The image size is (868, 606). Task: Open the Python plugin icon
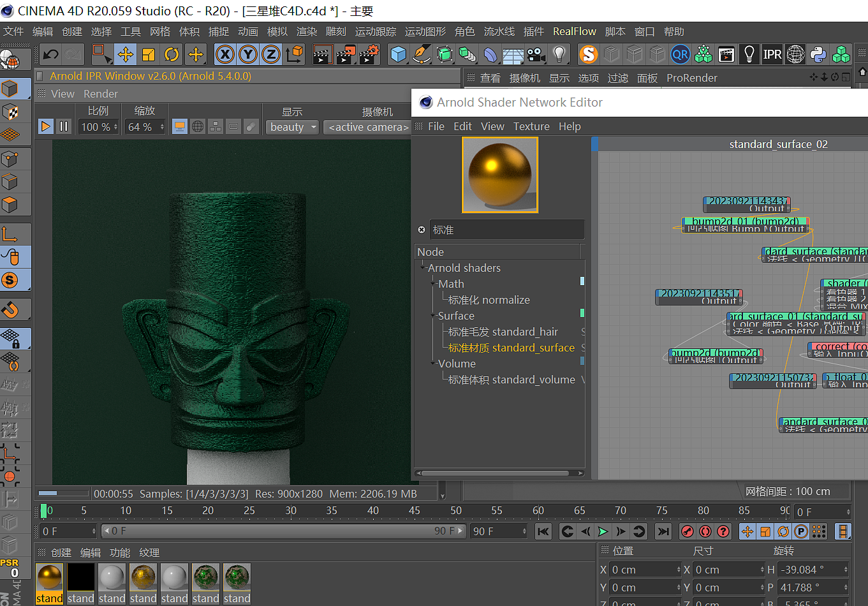point(818,55)
